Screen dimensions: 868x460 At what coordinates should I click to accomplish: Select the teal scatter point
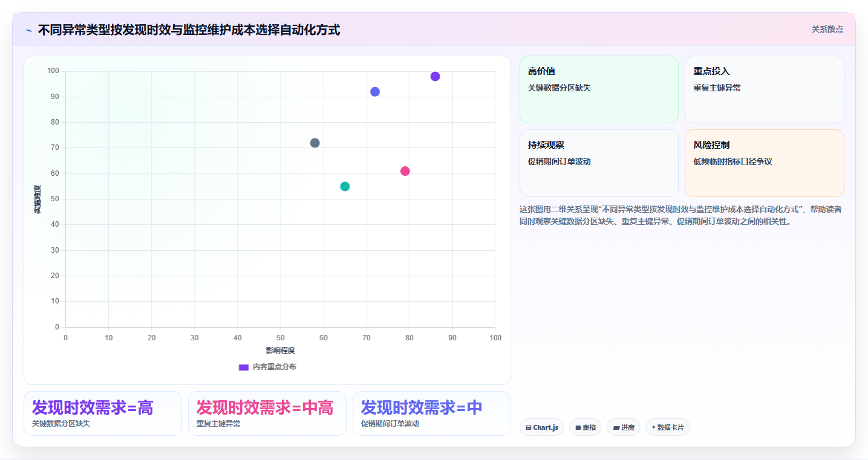tap(345, 186)
